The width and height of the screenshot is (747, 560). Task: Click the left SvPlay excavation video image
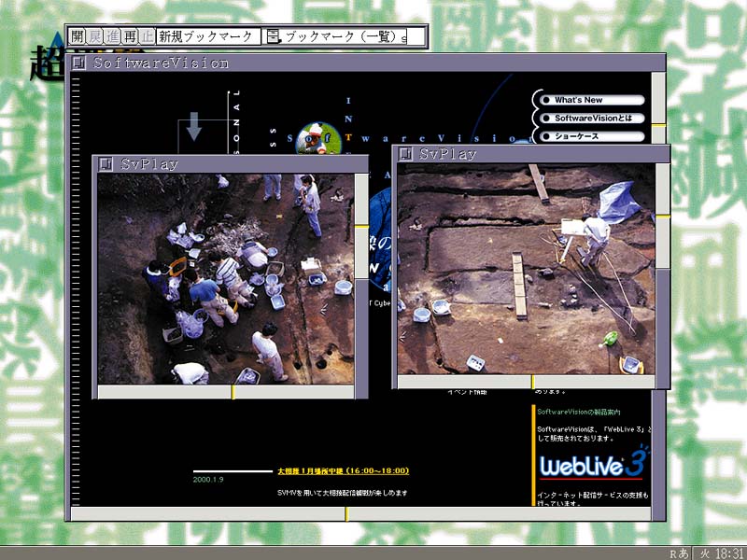click(x=226, y=279)
